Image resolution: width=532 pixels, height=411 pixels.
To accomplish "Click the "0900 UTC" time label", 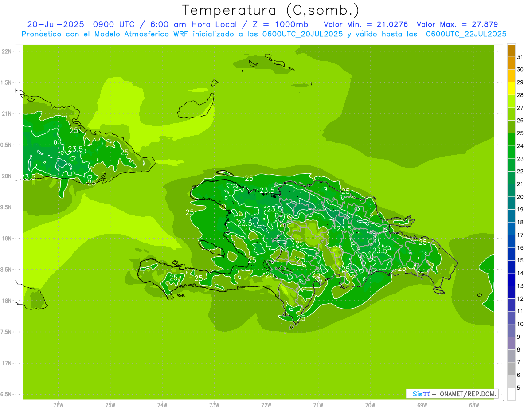I will pyautogui.click(x=113, y=24).
